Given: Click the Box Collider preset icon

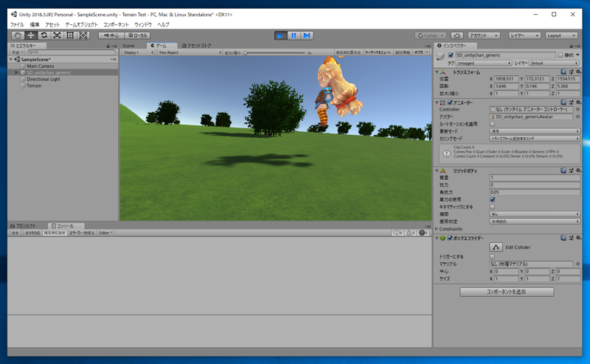Looking at the screenshot, I should (571, 238).
